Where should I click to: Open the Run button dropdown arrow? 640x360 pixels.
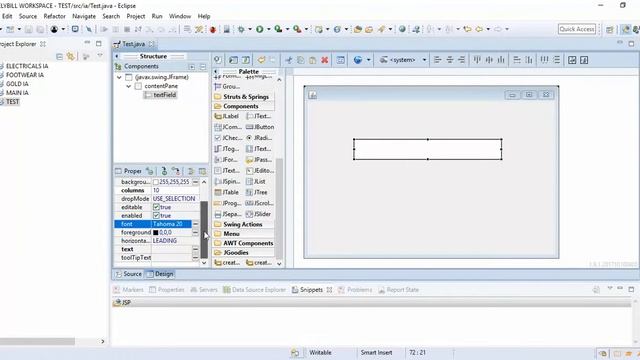269,29
